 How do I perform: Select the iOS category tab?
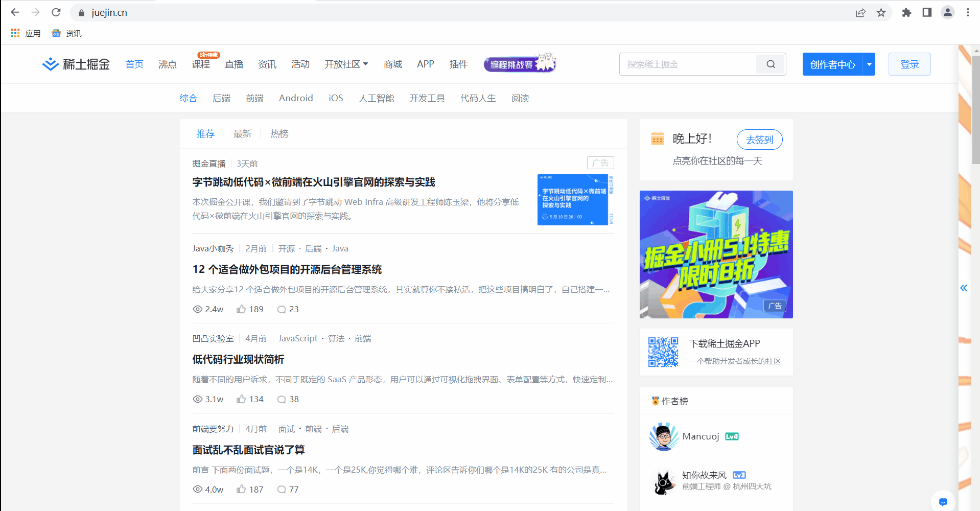point(336,98)
